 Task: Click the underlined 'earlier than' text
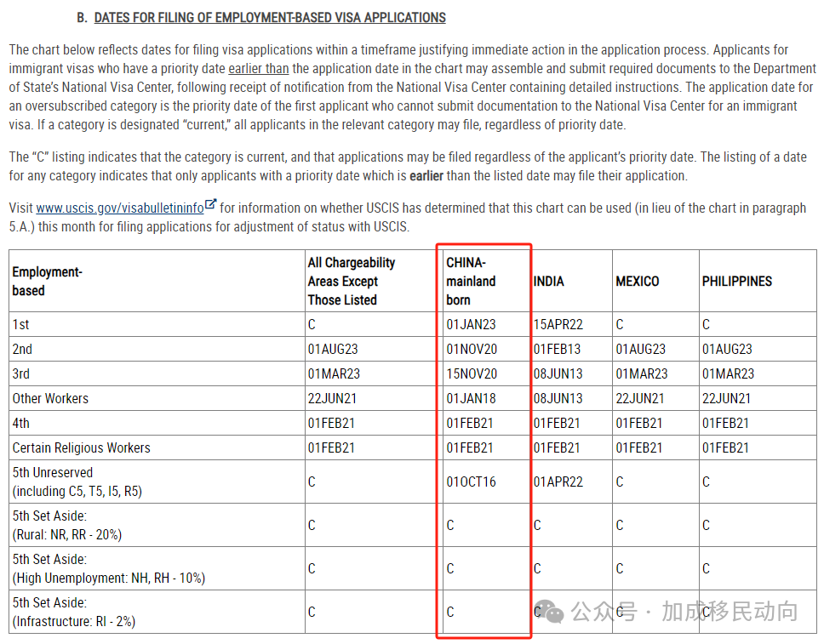(x=259, y=69)
